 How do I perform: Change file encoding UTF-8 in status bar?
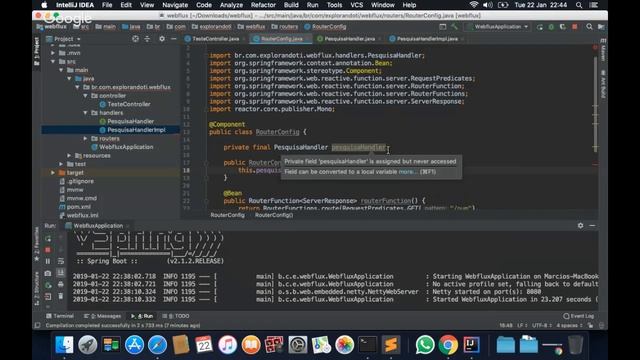click(542, 325)
